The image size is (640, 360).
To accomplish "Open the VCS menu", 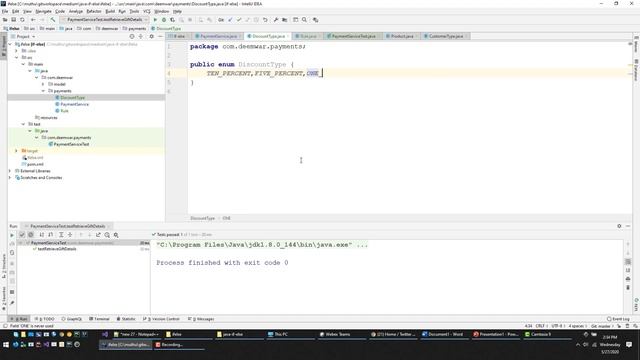I will [147, 11].
